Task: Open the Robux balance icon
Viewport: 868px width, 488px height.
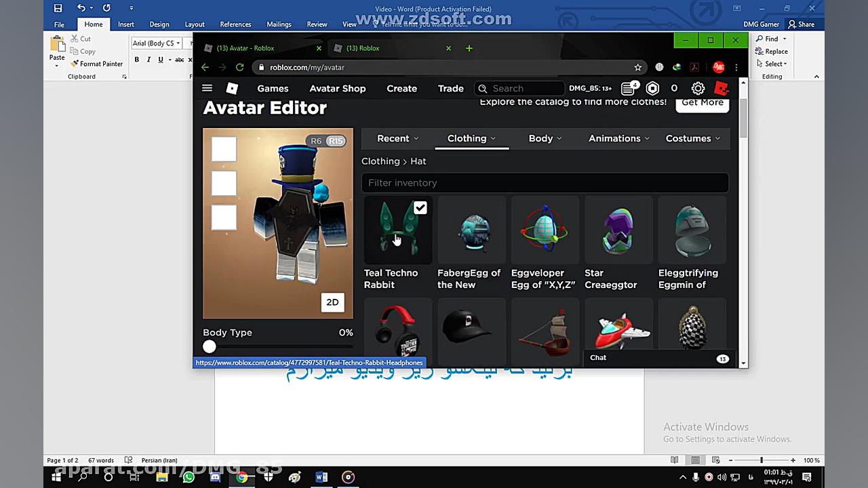Action: tap(652, 88)
